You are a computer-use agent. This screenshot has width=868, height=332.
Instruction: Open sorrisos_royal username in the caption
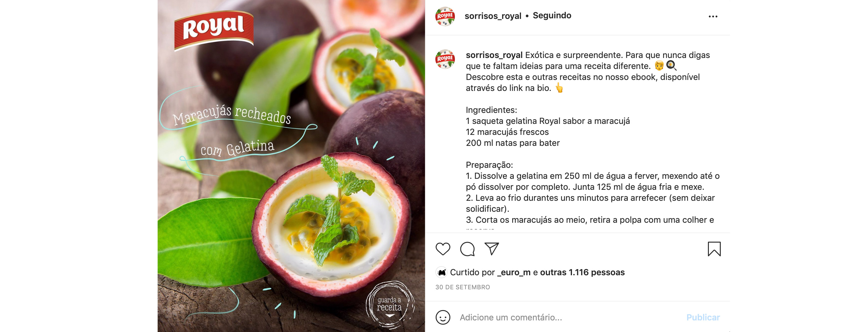(494, 55)
